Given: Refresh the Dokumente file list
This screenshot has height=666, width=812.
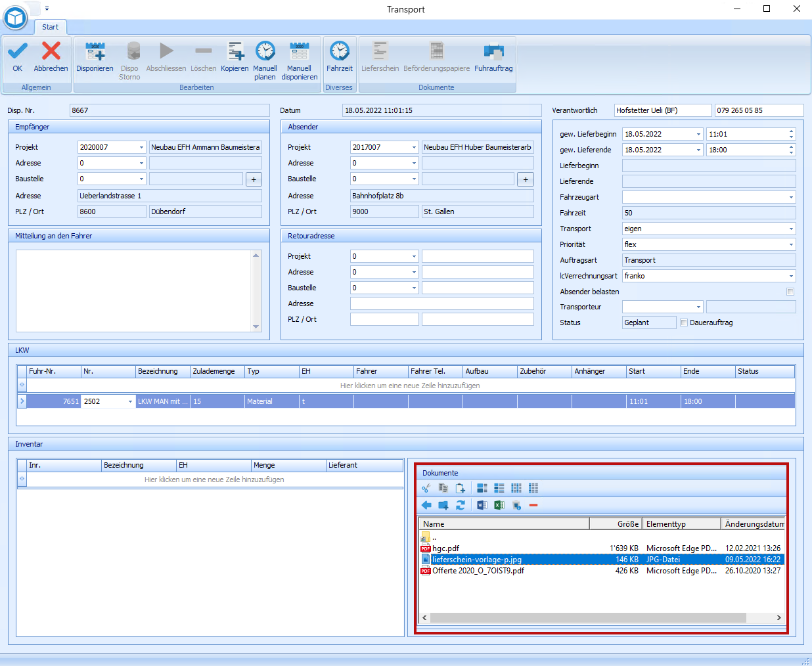Looking at the screenshot, I should click(x=461, y=505).
